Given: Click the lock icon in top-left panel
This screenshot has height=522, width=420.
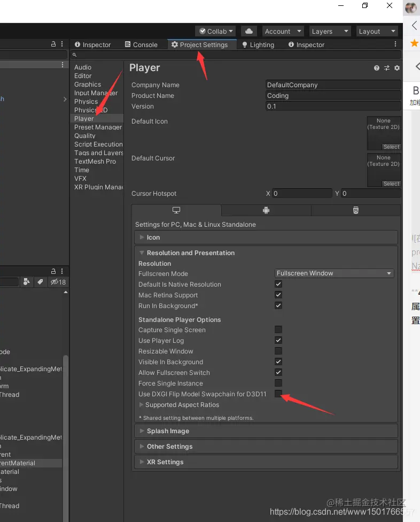Looking at the screenshot, I should pos(53,44).
